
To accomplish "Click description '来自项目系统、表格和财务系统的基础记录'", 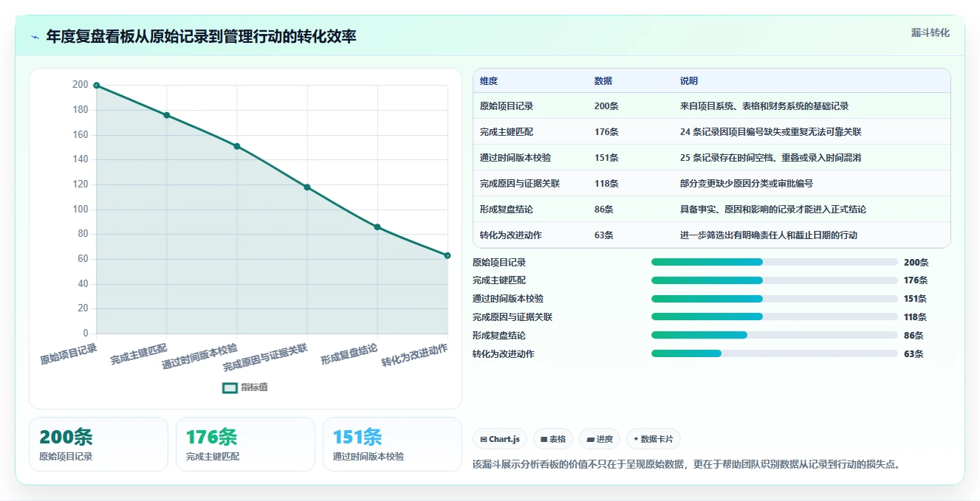I will 764,106.
